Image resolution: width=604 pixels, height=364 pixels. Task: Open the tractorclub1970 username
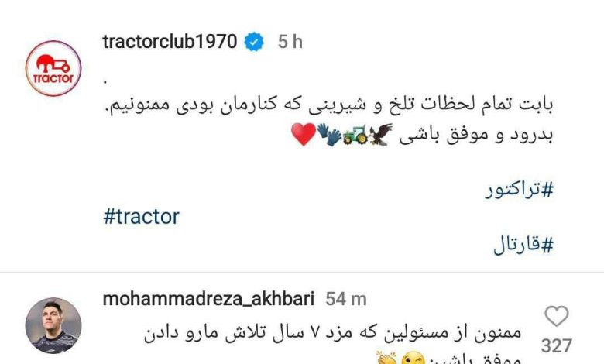pos(170,42)
